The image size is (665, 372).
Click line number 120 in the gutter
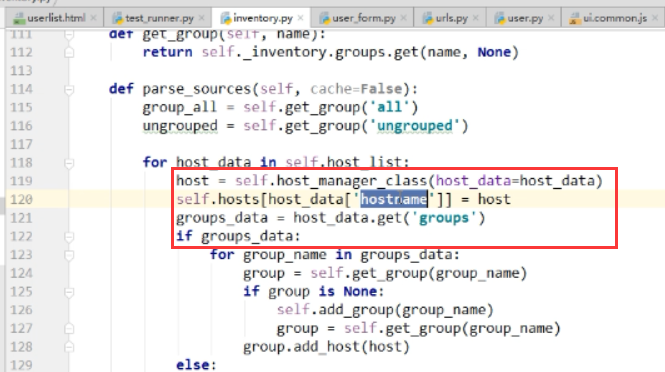click(x=21, y=199)
